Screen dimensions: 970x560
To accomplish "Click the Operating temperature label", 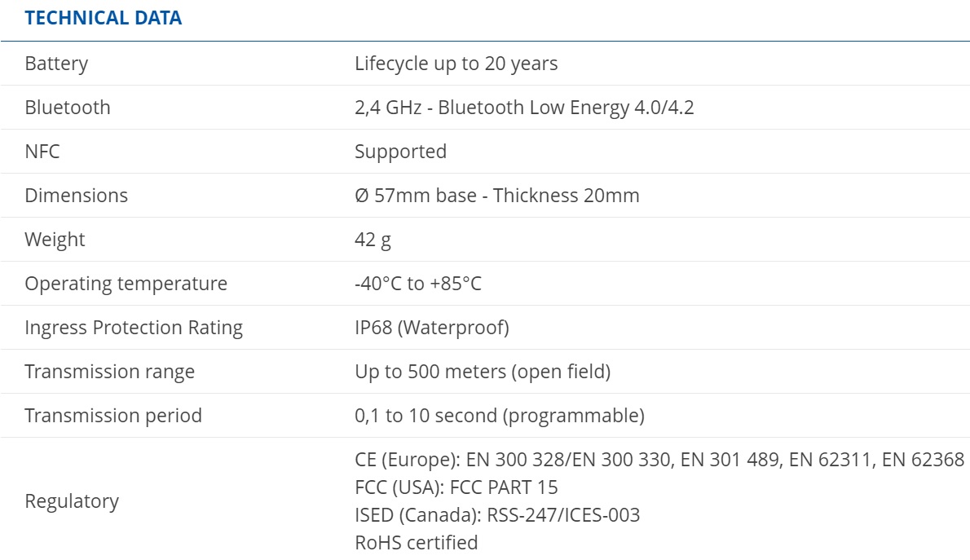I will click(126, 284).
